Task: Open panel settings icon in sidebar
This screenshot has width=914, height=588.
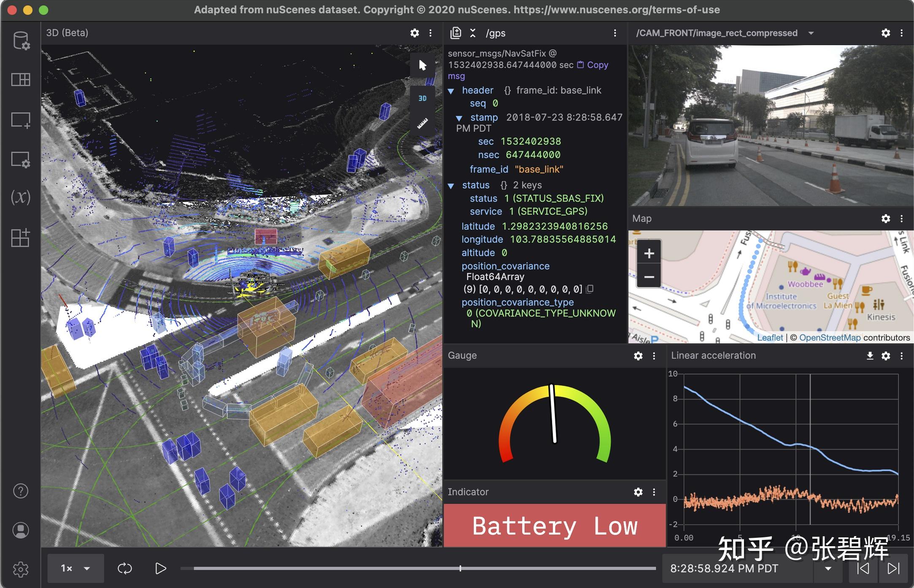Action: [21, 160]
